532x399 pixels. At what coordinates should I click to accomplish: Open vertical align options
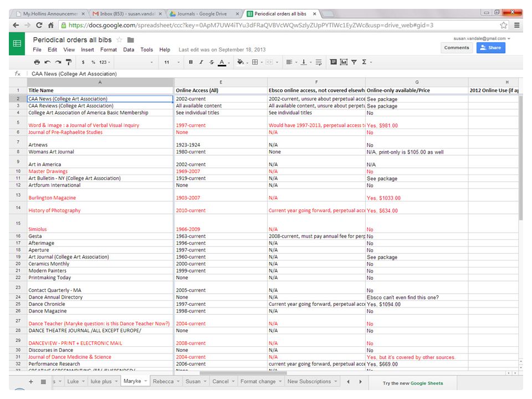(306, 62)
